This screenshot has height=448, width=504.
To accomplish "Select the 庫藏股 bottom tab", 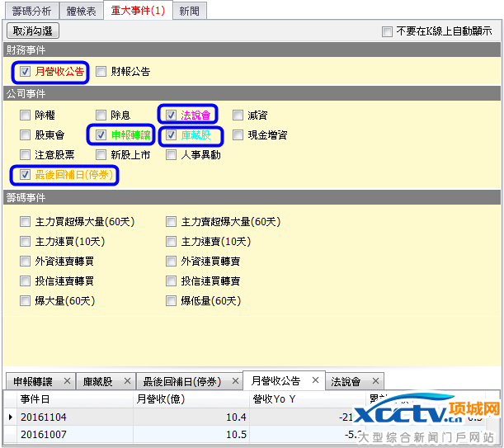I will pyautogui.click(x=98, y=381).
